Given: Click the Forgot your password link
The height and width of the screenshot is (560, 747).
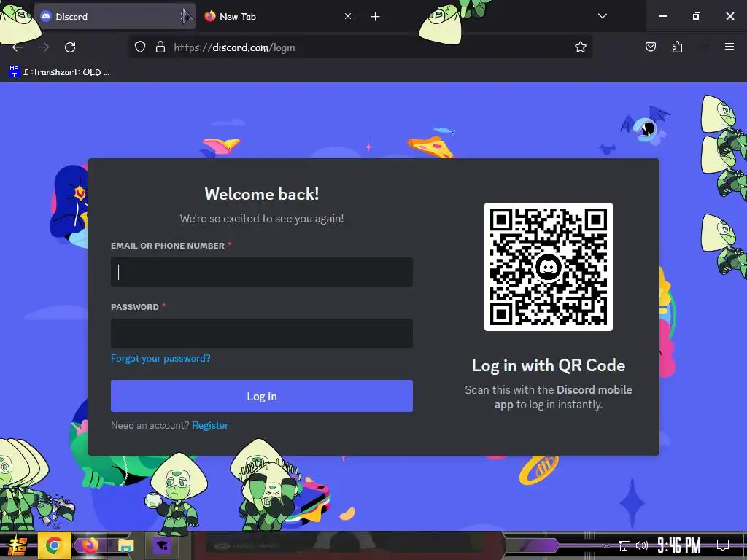Looking at the screenshot, I should (x=160, y=358).
